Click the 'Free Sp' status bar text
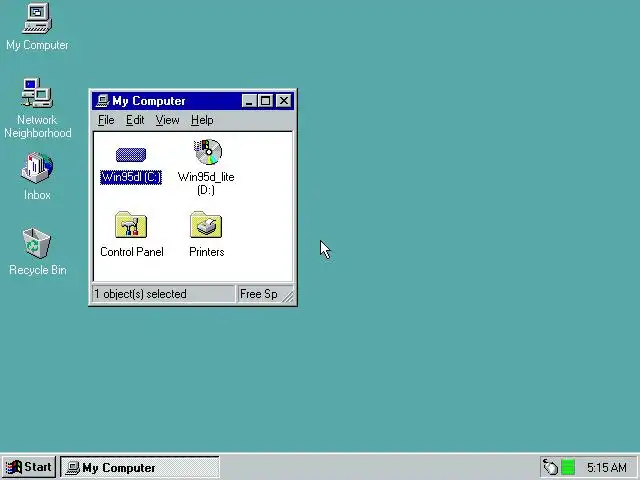The height and width of the screenshot is (480, 640). pos(258,294)
